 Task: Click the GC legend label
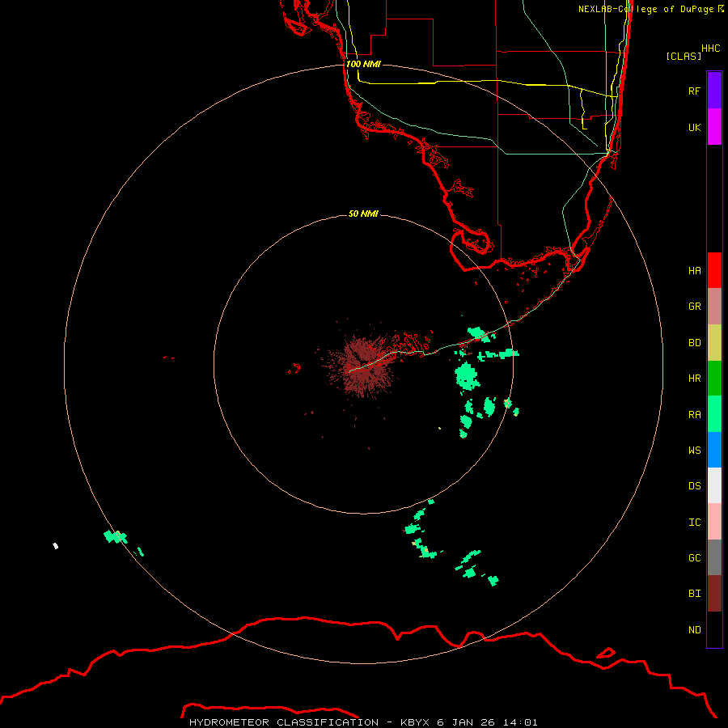pos(694,558)
